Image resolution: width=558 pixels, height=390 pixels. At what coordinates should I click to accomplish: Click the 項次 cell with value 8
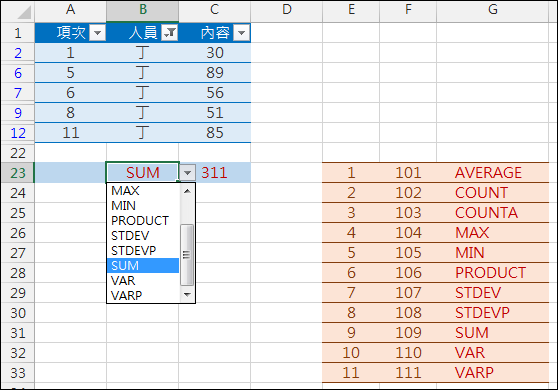click(x=70, y=113)
